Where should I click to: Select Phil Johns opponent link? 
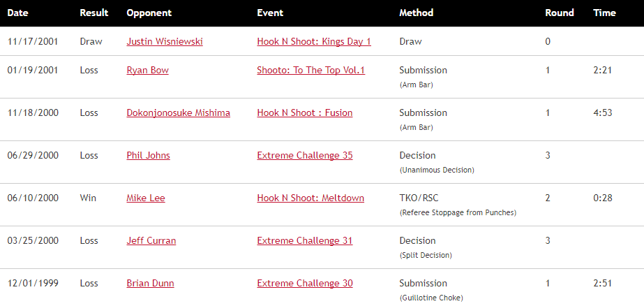click(x=148, y=155)
